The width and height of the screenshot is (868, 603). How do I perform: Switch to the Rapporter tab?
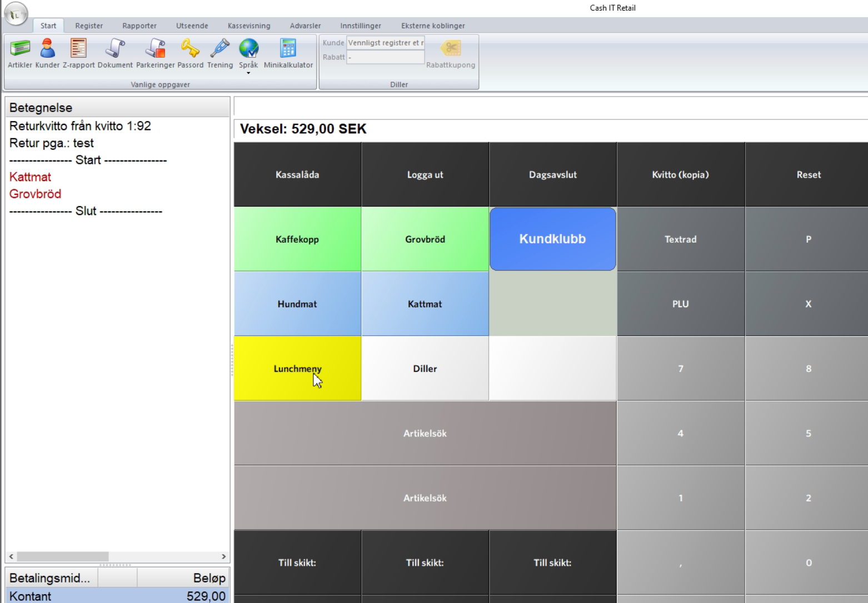[x=139, y=26]
